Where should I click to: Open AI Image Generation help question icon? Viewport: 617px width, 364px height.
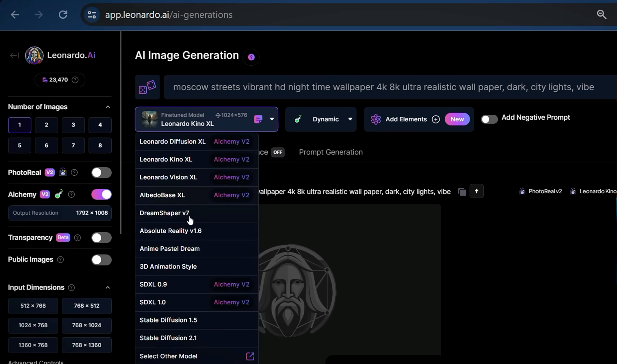251,57
